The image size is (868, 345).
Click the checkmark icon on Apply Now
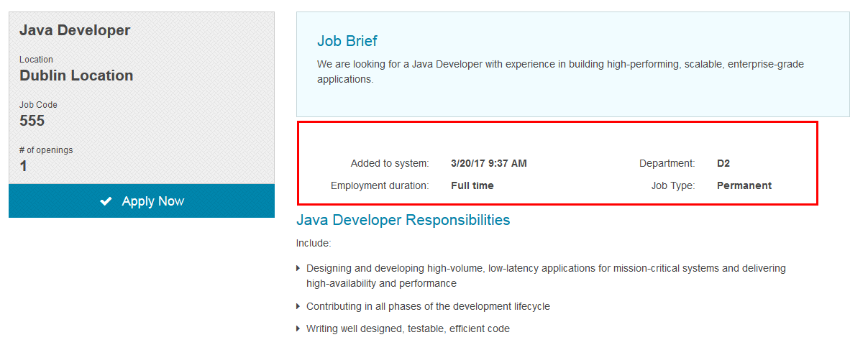106,202
